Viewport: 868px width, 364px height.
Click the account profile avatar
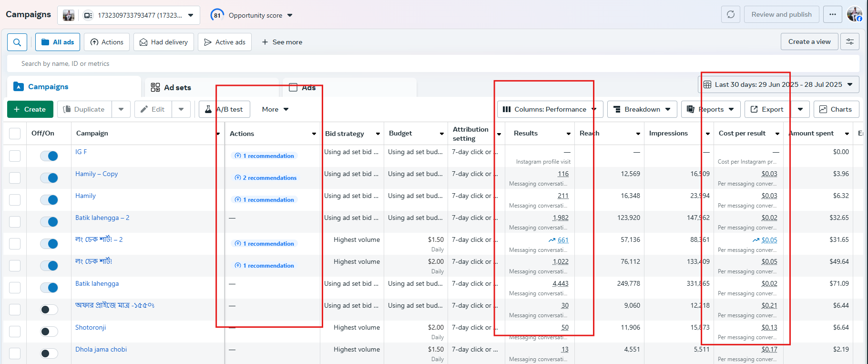point(854,14)
